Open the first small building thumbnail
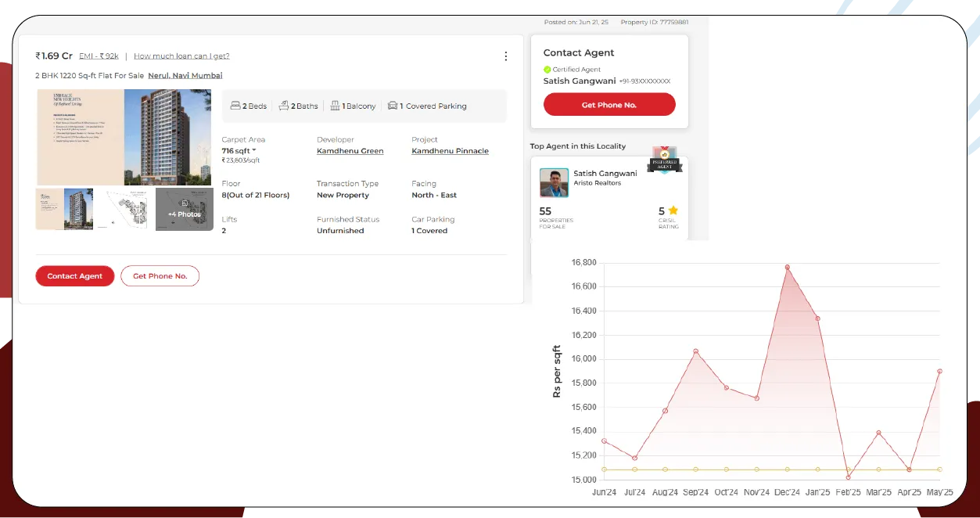Image resolution: width=980 pixels, height=518 pixels. pos(64,209)
